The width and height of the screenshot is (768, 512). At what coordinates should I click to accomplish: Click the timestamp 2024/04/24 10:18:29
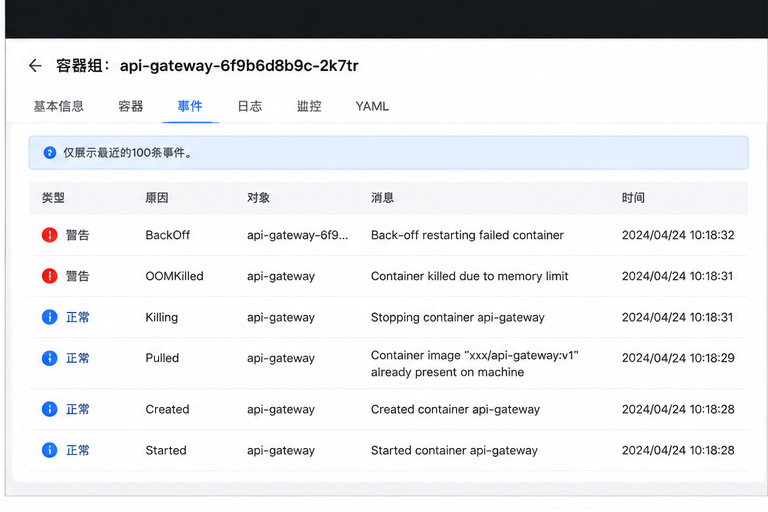tap(678, 358)
